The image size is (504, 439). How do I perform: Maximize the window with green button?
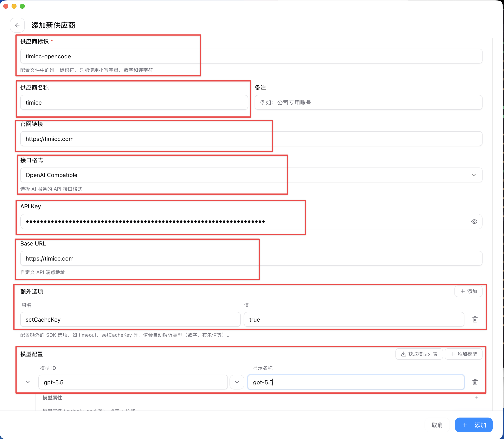(x=22, y=6)
